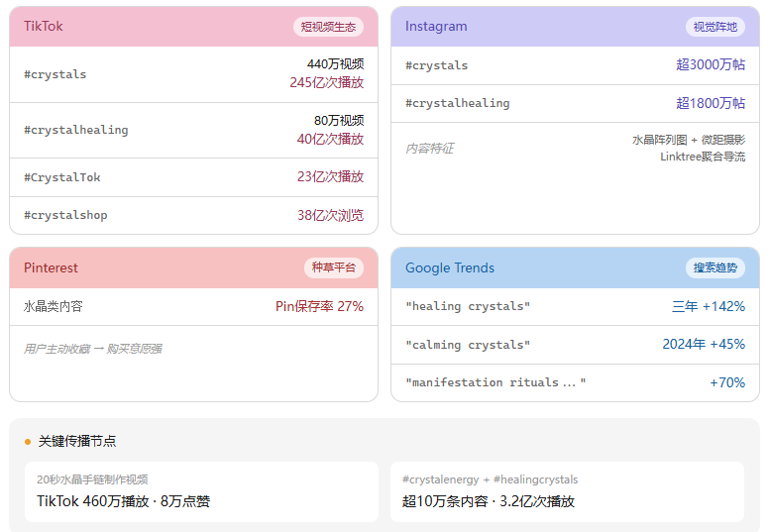770x532 pixels.
Task: Select the #crystals hashtag in TikTok card
Action: [55, 74]
